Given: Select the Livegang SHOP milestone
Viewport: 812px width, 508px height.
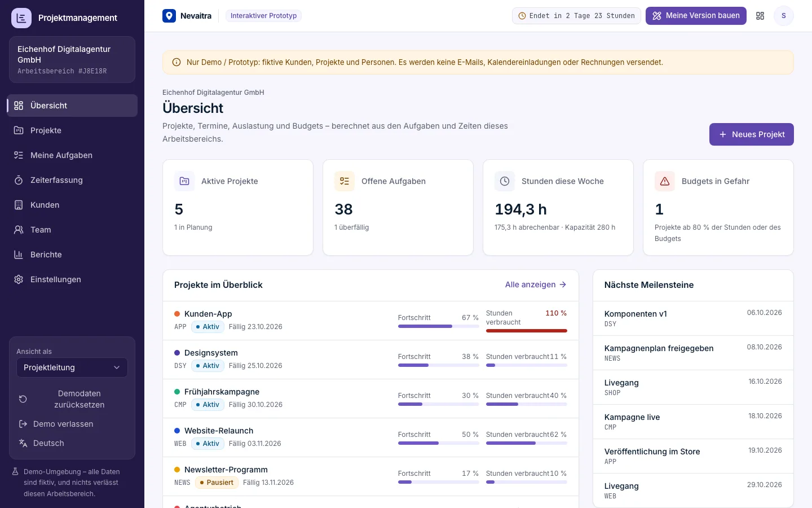Looking at the screenshot, I should (x=693, y=387).
